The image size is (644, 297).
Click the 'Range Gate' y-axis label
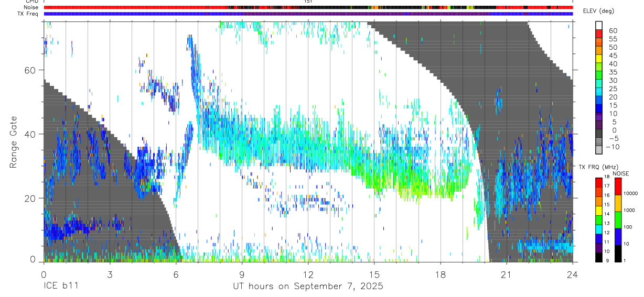pos(13,142)
